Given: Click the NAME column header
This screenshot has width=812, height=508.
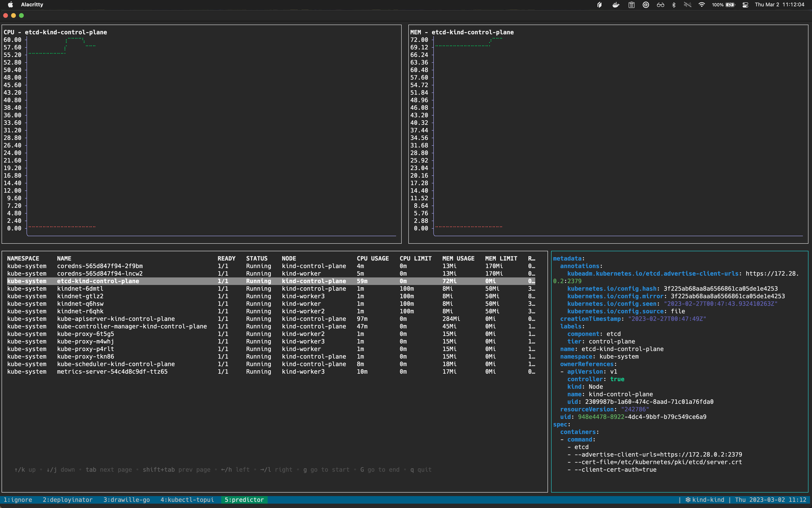Looking at the screenshot, I should coord(64,258).
